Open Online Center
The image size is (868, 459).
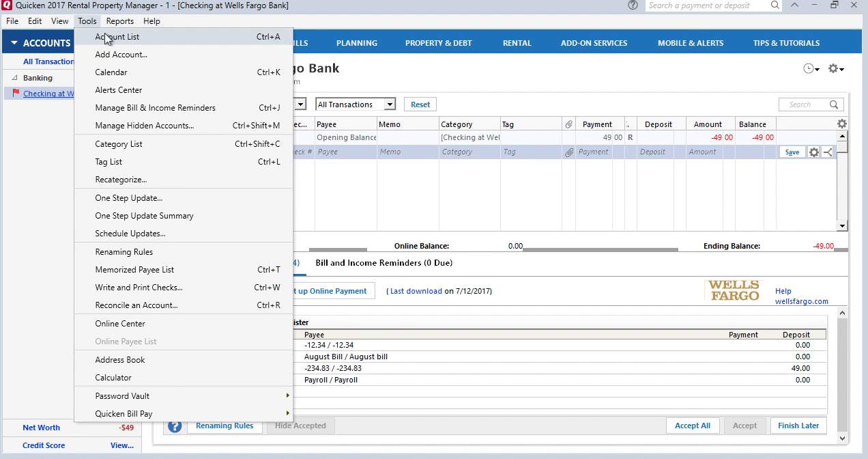coord(184,324)
